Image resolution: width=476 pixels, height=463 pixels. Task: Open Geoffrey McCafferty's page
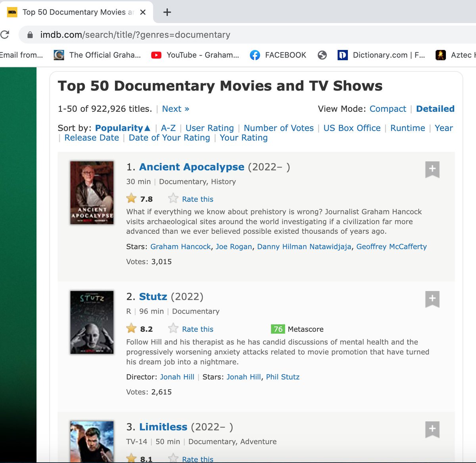pyautogui.click(x=392, y=247)
